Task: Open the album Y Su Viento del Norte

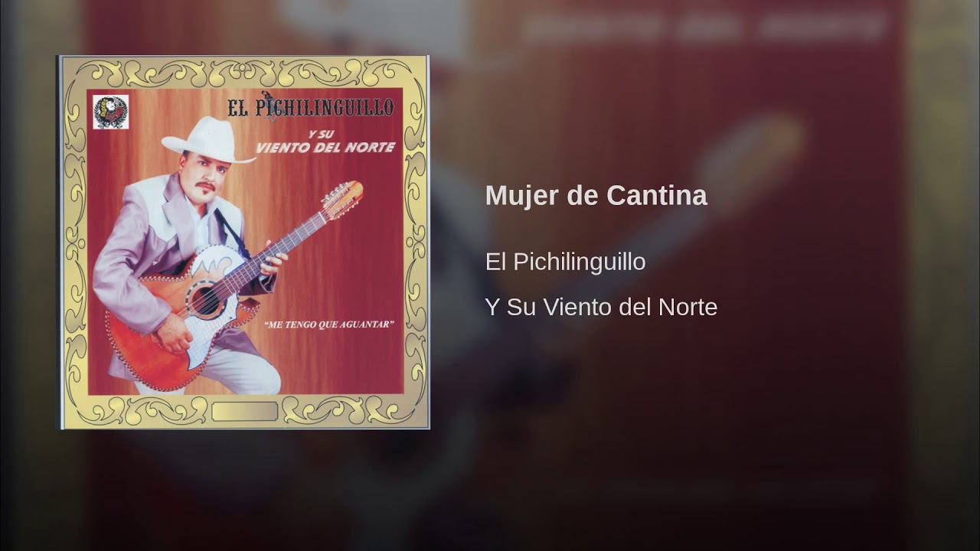Action: point(601,307)
